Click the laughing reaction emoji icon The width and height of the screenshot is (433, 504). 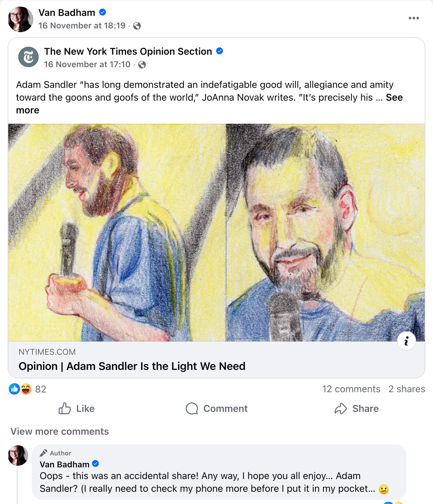(26, 389)
